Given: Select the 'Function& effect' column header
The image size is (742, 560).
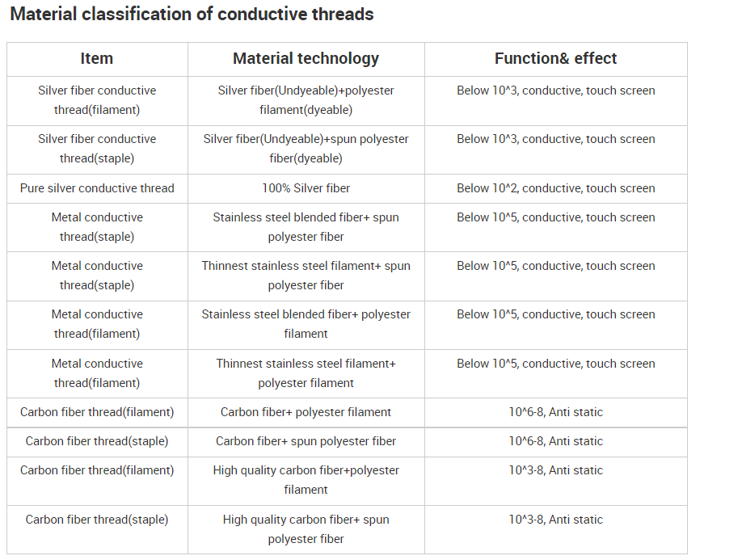Looking at the screenshot, I should click(x=555, y=59).
